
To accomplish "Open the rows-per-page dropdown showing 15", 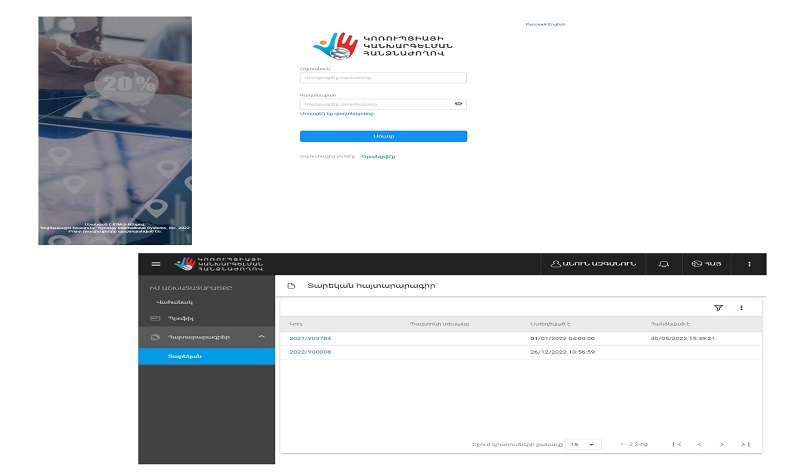I will (583, 444).
